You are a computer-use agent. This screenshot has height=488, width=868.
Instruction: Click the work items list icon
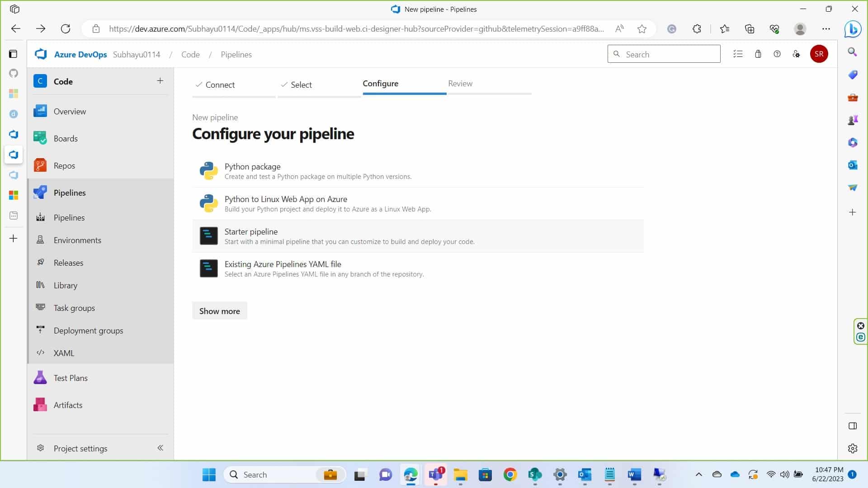pos(738,54)
